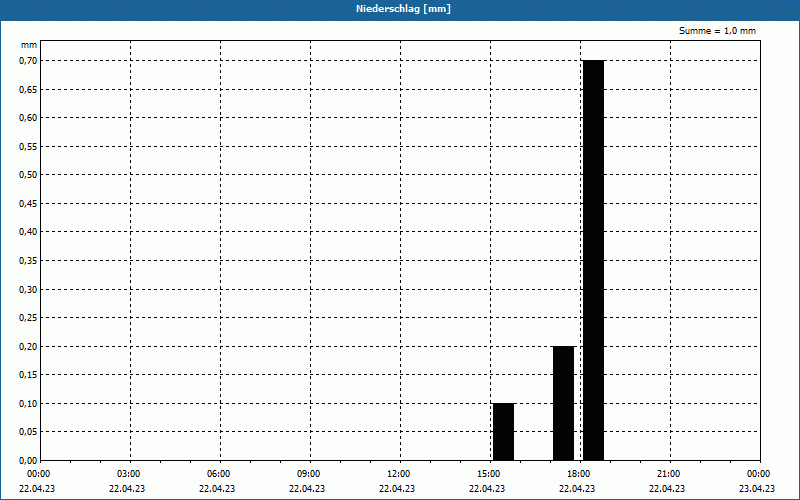Click the 0,10 mm precipitation bar
Screen dimensions: 800x500
click(503, 431)
